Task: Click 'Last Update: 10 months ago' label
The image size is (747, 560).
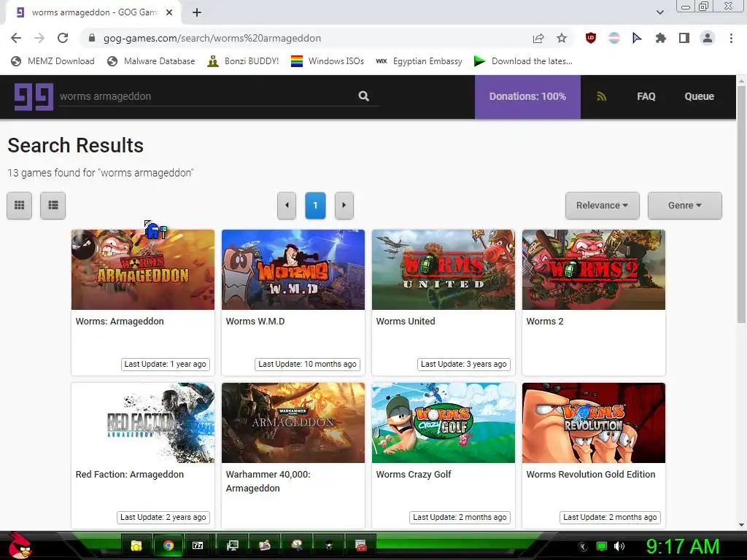Action: tap(307, 365)
